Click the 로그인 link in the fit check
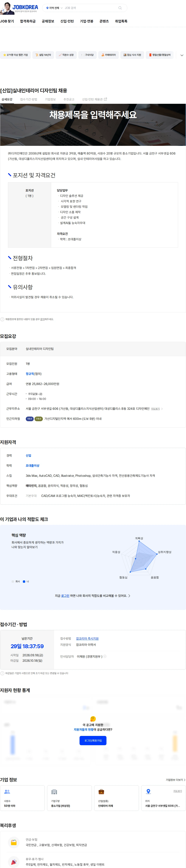The width and height of the screenshot is (186, 868). click(65, 596)
